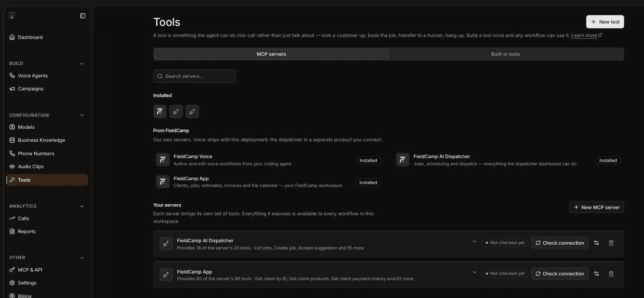The width and height of the screenshot is (644, 298).
Task: Go to Business Knowledge page
Action: (x=47, y=140)
